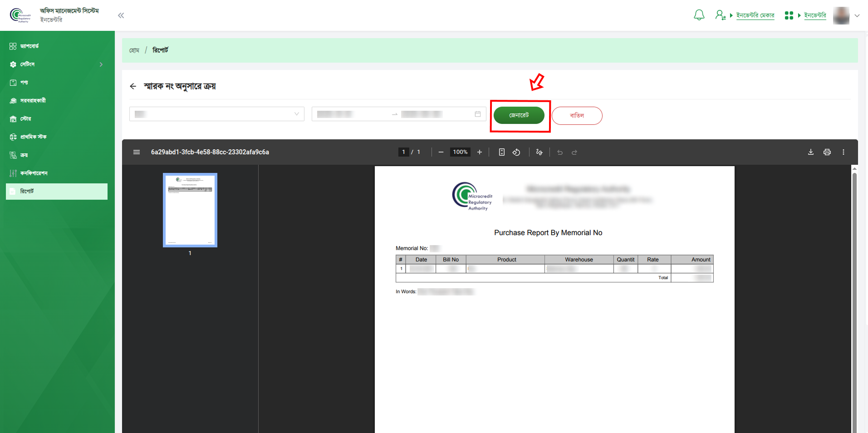868x433 pixels.
Task: Print the PDF report
Action: (827, 152)
